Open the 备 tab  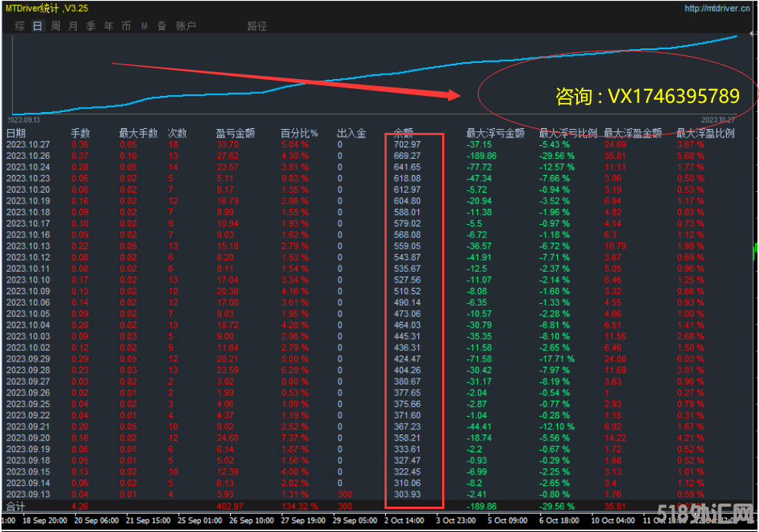(162, 26)
